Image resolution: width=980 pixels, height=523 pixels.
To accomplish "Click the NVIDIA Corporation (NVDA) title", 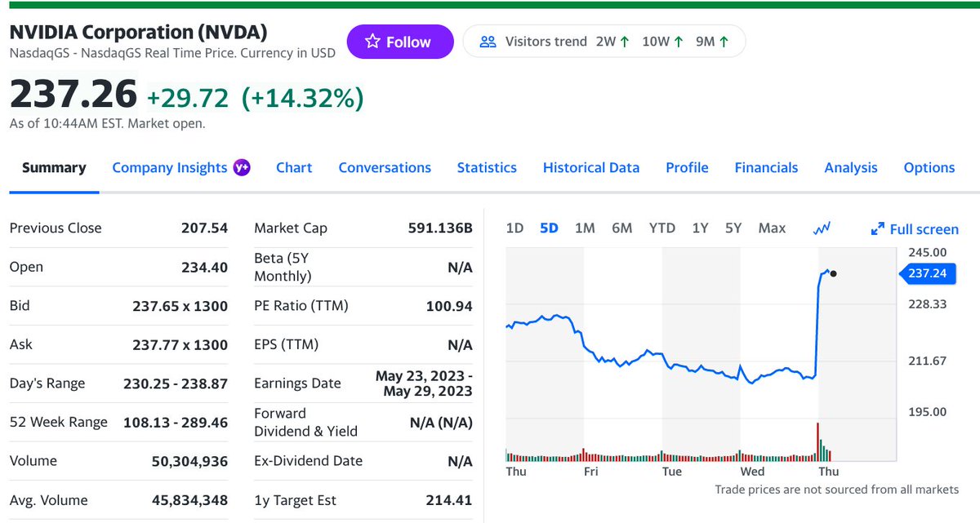I will pos(138,33).
